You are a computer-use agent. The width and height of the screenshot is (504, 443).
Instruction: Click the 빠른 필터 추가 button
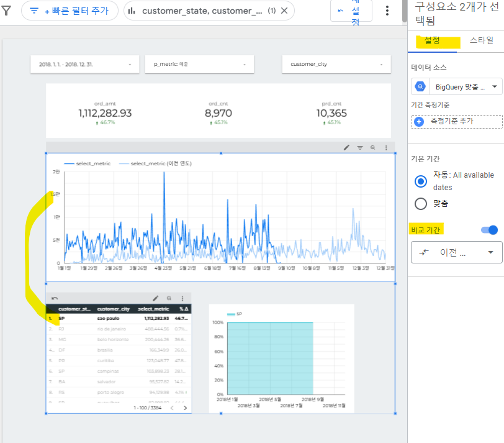(70, 11)
